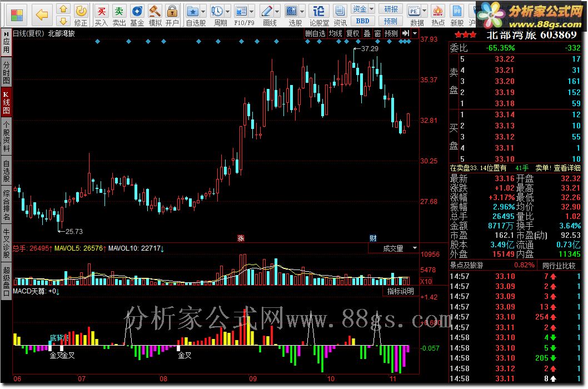Expand the F10/F9 dropdown arrow

(251, 11)
